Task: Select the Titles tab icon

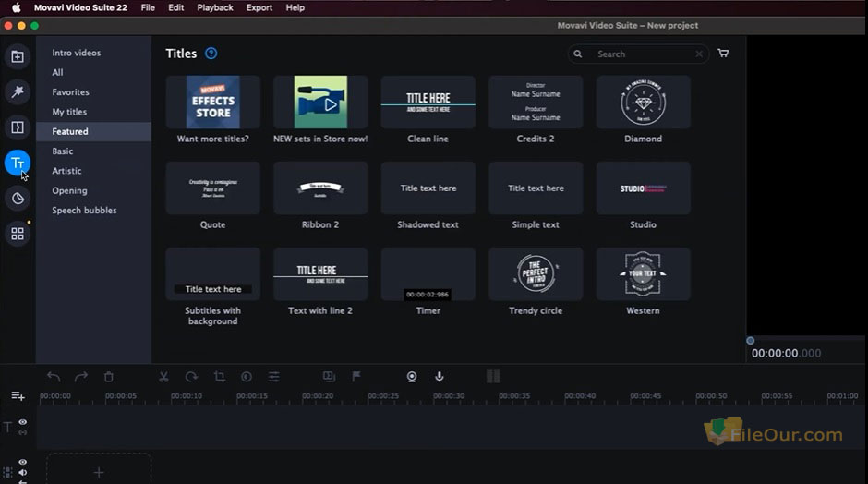Action: tap(18, 163)
